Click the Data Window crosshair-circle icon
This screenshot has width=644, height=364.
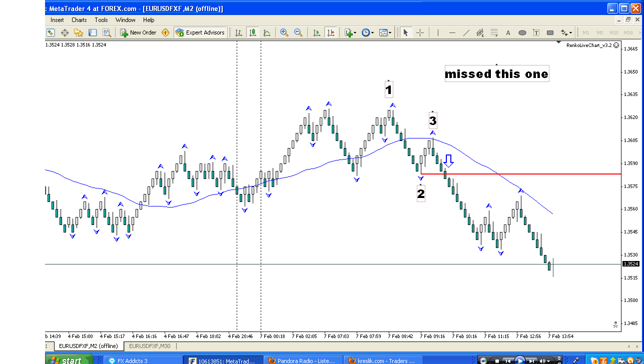[65, 32]
